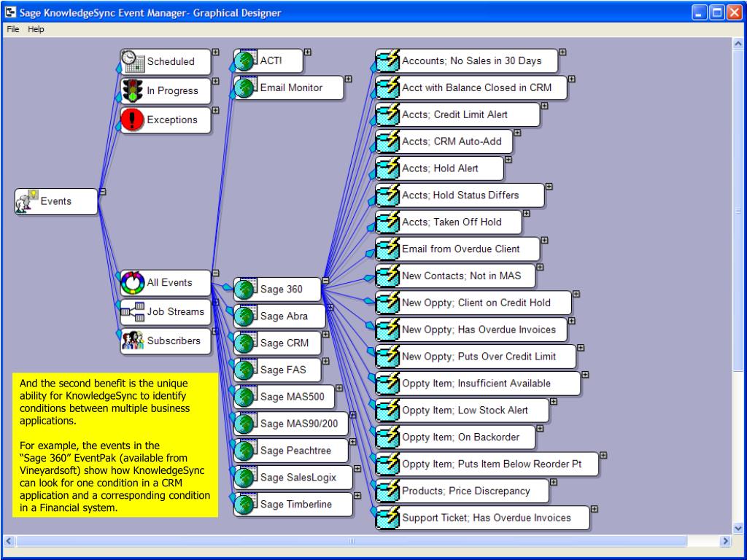
Task: Click lightning icon for Accounts; No Sales in 30 Days
Action: tap(388, 61)
